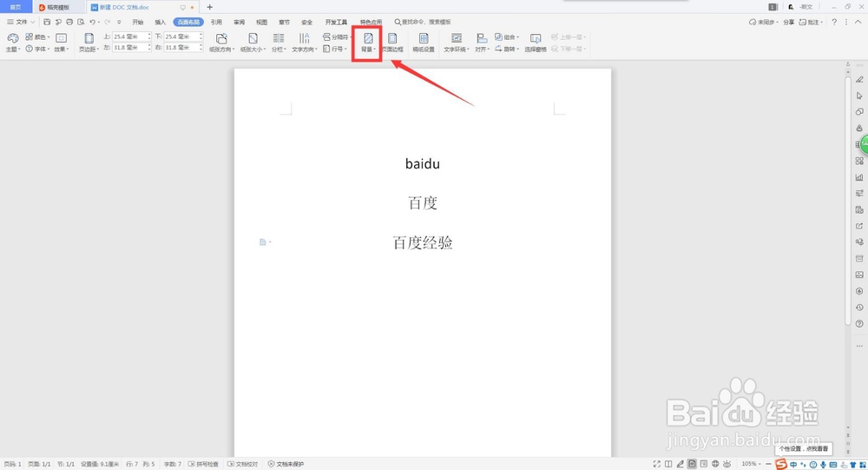Open the 文件 file menu dropdown
This screenshot has width=868, height=470.
pos(21,23)
